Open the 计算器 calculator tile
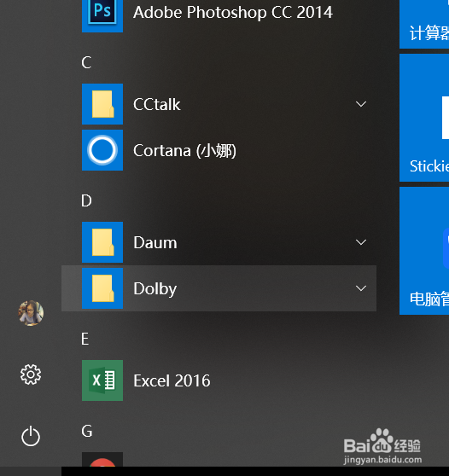 [x=424, y=24]
